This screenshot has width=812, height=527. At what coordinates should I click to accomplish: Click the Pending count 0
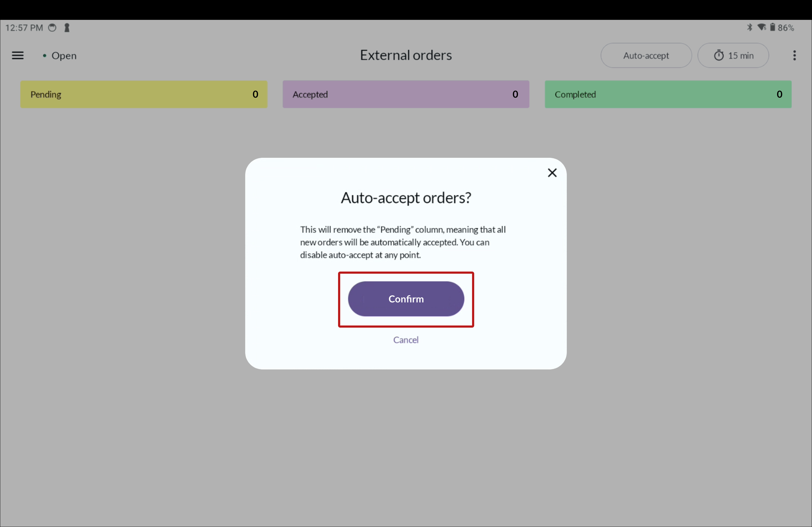(255, 94)
